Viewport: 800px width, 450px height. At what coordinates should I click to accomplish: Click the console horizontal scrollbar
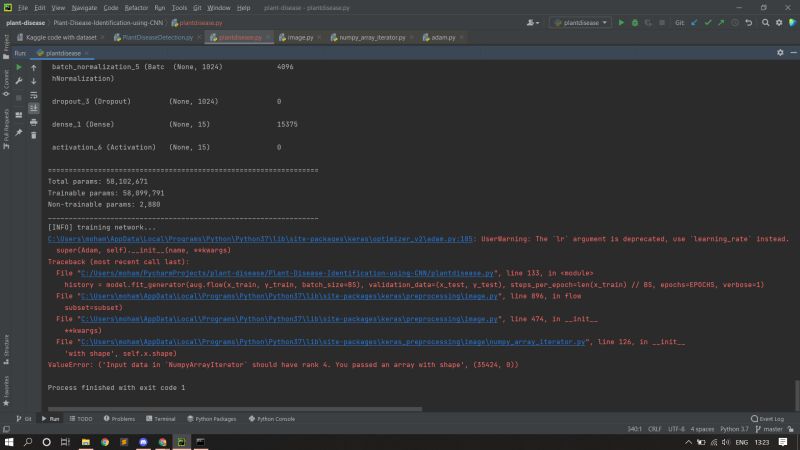[235, 409]
